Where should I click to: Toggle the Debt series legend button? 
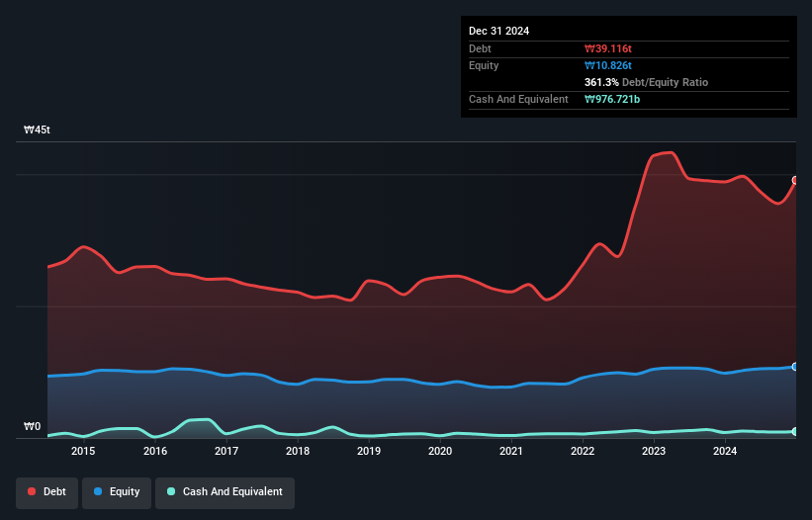(47, 492)
